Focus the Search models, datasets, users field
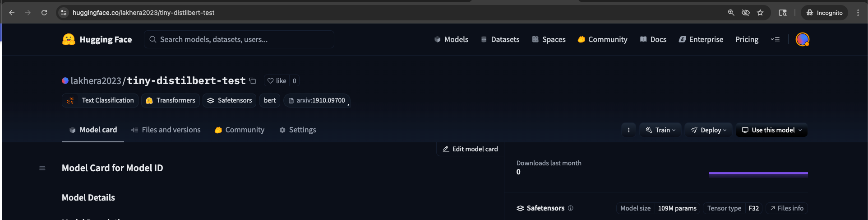The image size is (868, 220). pos(239,39)
